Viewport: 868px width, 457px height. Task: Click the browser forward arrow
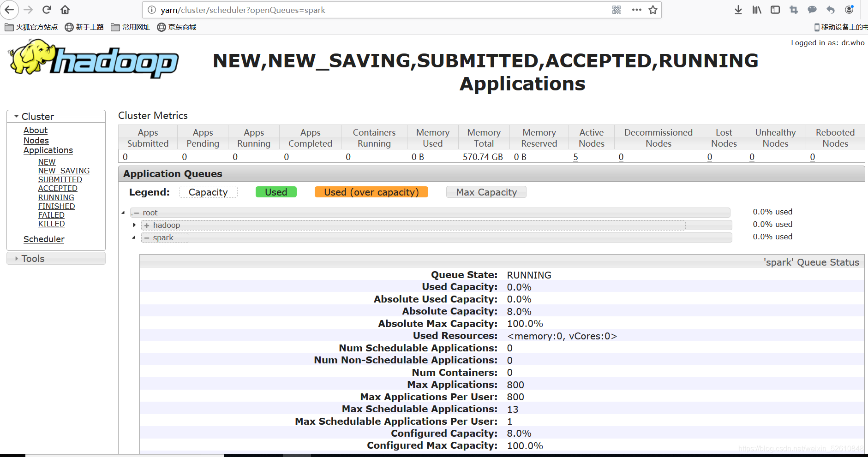pos(28,10)
